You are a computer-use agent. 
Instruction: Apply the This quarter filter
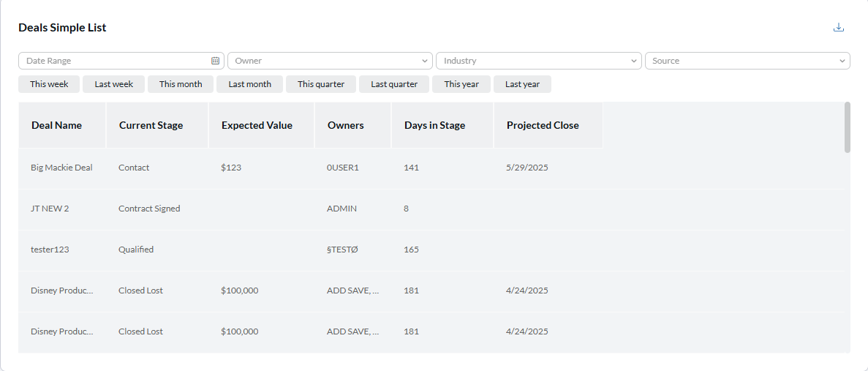[320, 84]
